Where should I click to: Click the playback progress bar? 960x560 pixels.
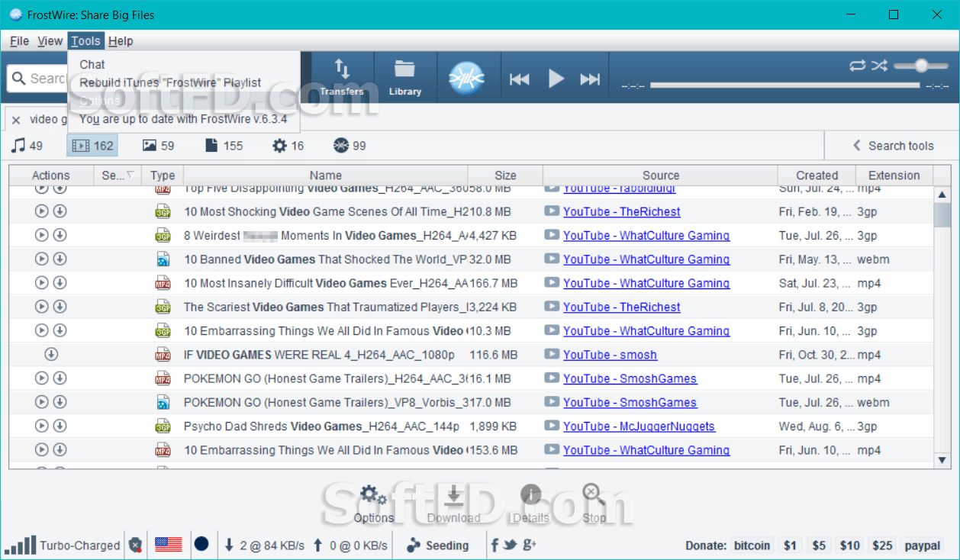[784, 85]
